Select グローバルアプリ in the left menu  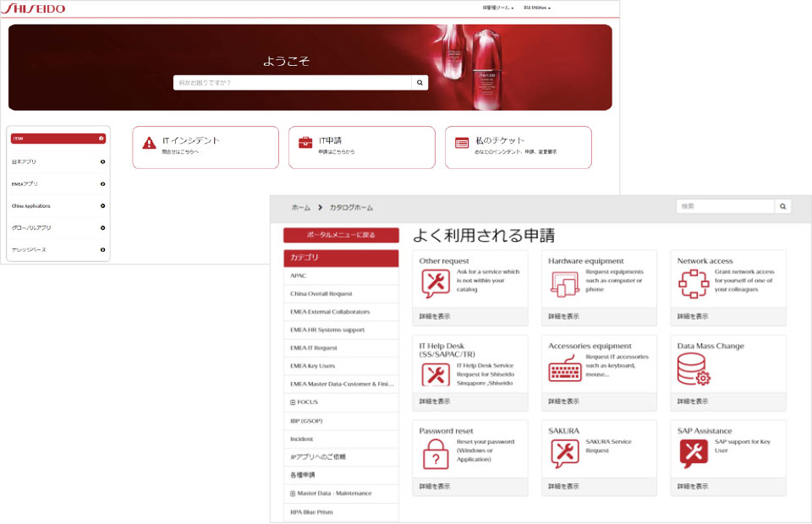coord(58,228)
